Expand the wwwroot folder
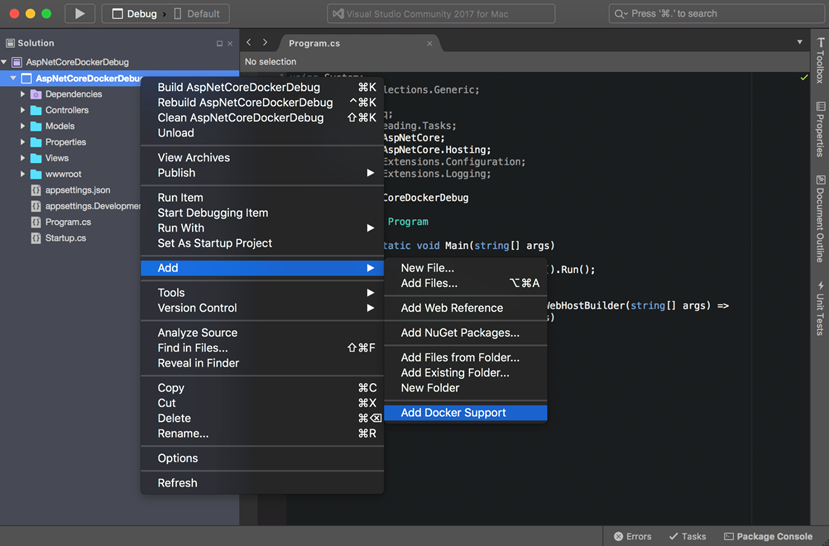The image size is (829, 546). coord(23,174)
